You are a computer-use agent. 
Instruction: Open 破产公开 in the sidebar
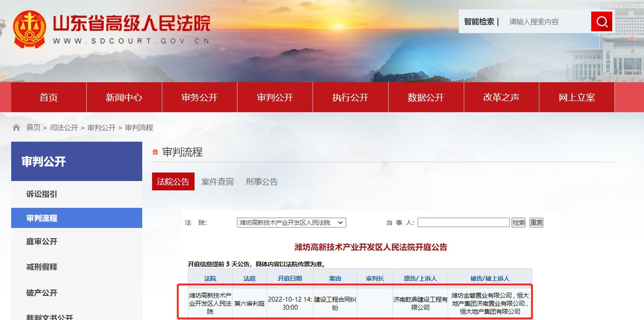point(76,293)
